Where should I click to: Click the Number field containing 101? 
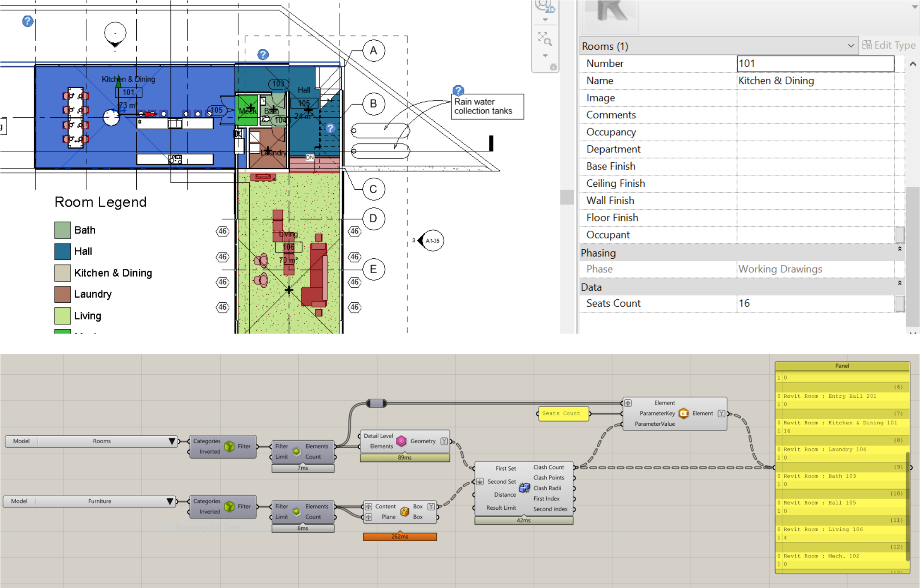(815, 63)
